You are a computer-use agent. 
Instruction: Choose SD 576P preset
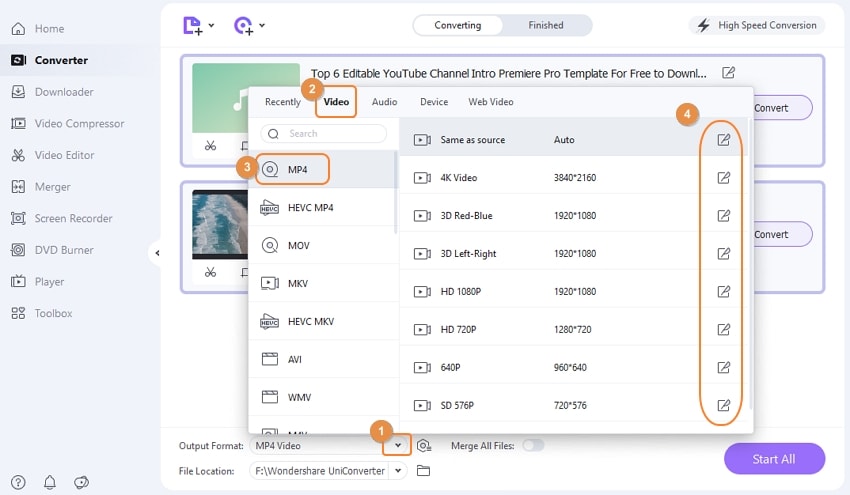point(574,406)
